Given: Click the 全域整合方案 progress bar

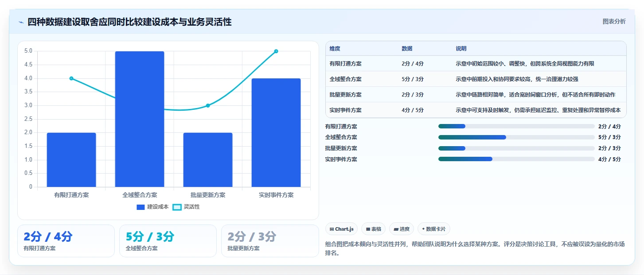Looking at the screenshot, I should point(516,137).
